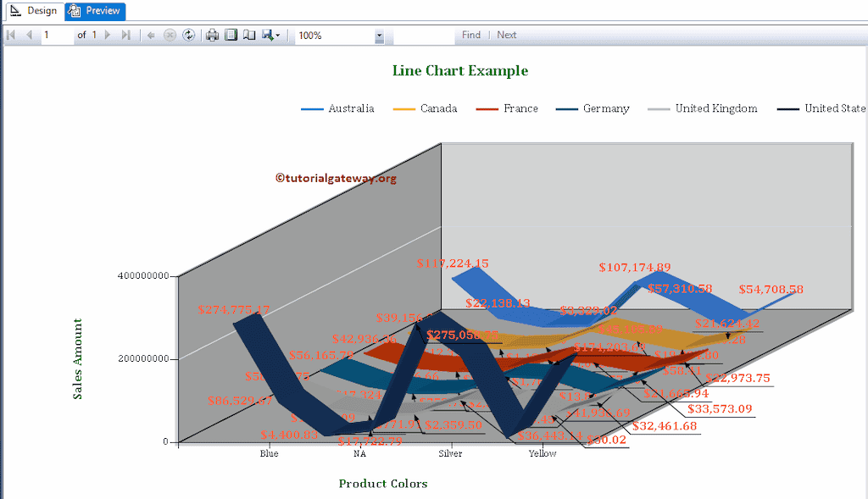Click the Find button

point(471,35)
